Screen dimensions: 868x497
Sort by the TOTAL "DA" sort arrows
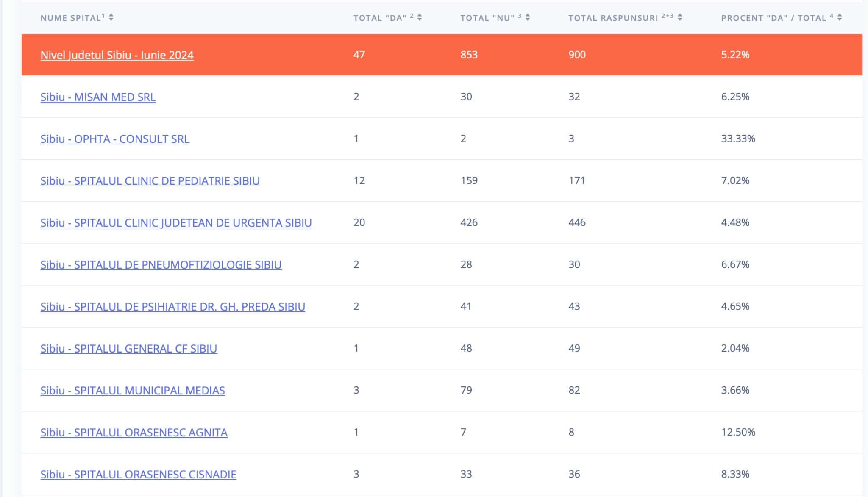point(420,17)
